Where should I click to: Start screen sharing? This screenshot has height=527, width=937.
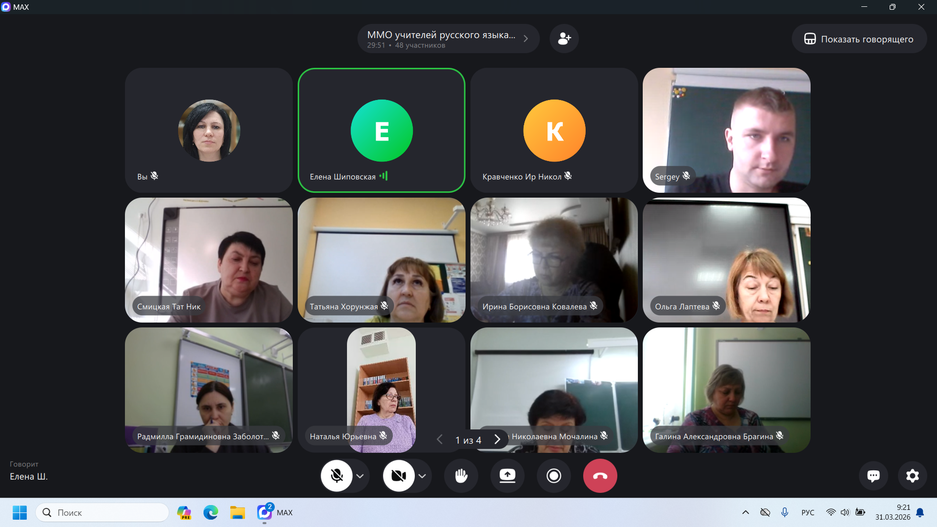pyautogui.click(x=508, y=476)
